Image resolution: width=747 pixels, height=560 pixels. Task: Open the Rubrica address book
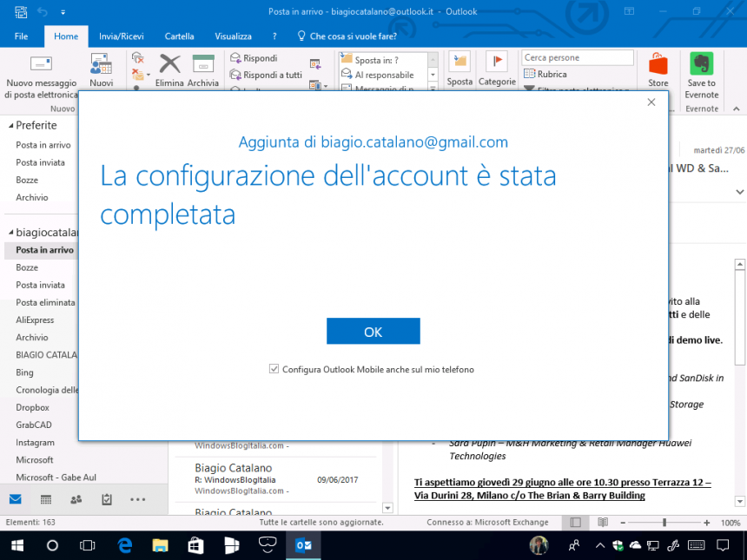coord(545,74)
